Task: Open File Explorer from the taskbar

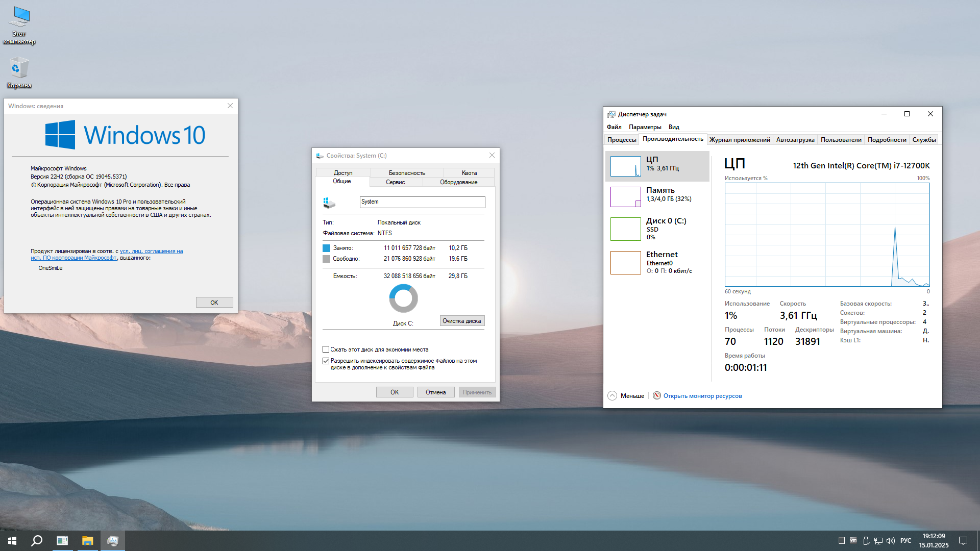Action: (x=87, y=540)
